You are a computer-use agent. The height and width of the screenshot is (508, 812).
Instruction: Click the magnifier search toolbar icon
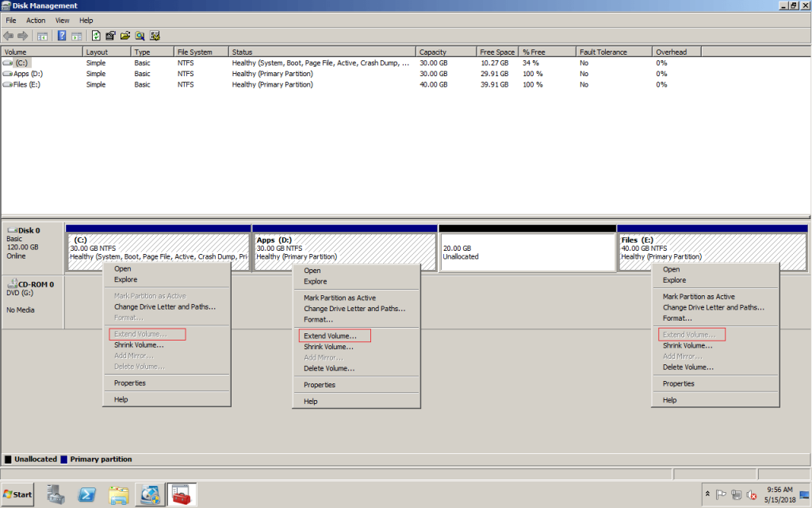tap(140, 35)
